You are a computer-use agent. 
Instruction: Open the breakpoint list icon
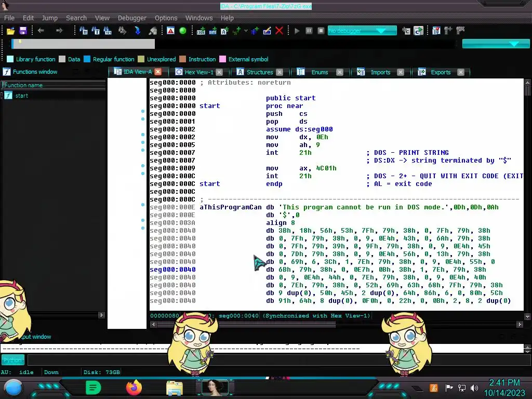pyautogui.click(x=436, y=31)
